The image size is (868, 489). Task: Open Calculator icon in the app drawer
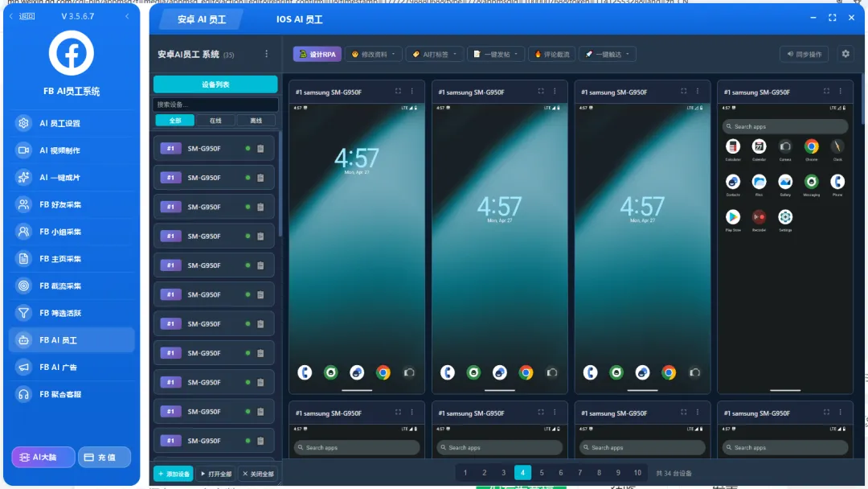point(733,146)
